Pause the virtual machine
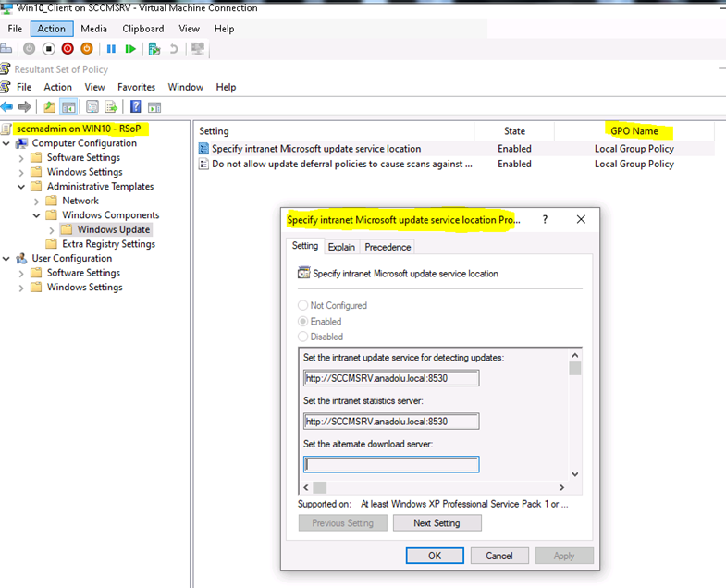 click(111, 49)
